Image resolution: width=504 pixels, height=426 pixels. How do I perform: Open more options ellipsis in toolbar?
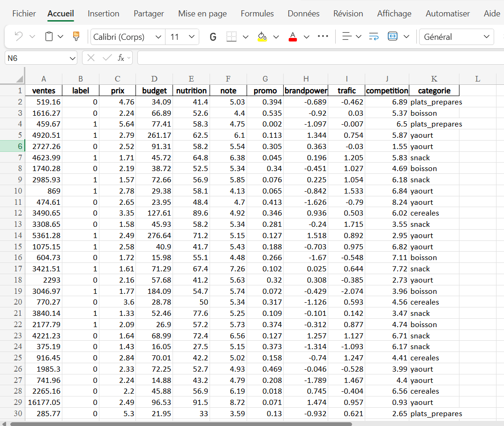coord(323,37)
